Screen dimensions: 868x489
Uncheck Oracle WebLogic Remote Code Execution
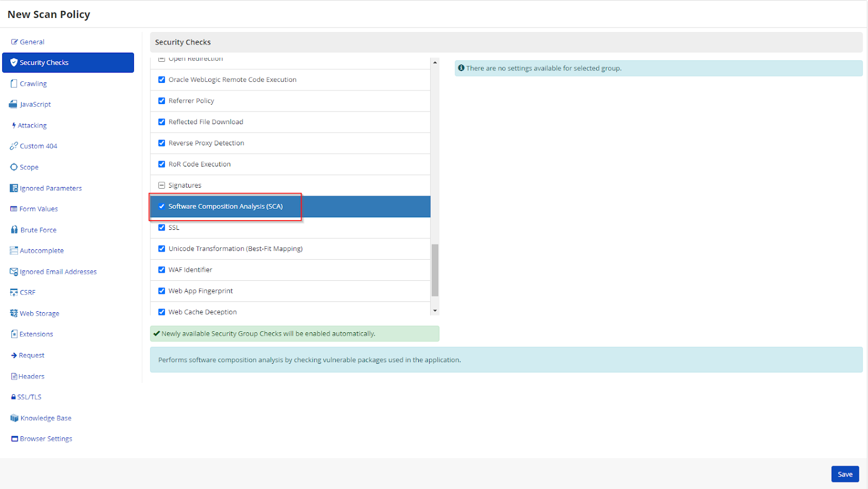coord(162,80)
